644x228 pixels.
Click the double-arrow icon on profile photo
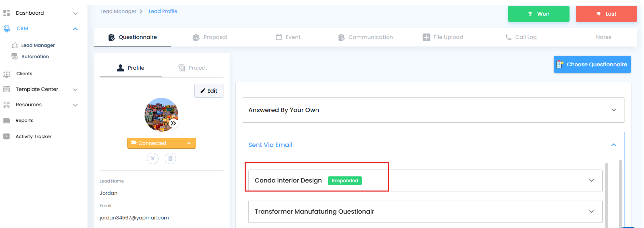click(x=173, y=123)
